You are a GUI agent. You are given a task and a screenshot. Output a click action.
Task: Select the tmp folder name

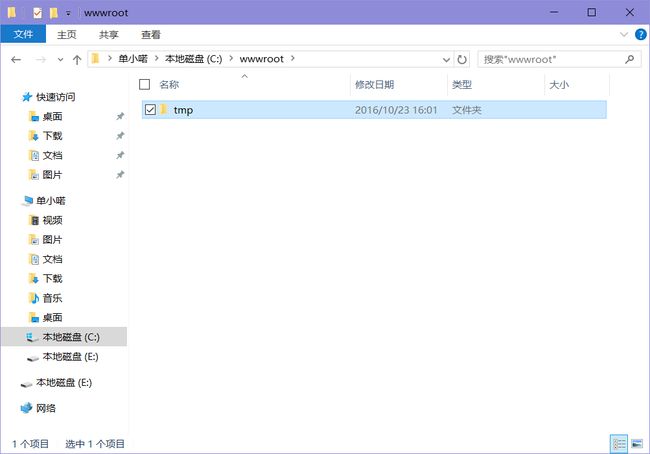click(183, 110)
